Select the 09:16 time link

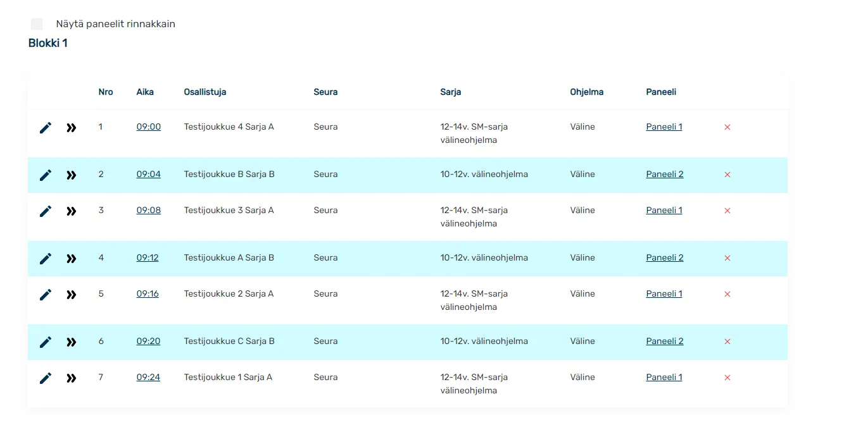click(148, 293)
